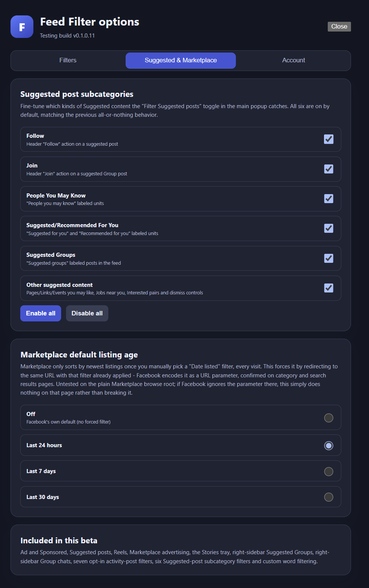Click the Feed Filter logo icon

22,27
